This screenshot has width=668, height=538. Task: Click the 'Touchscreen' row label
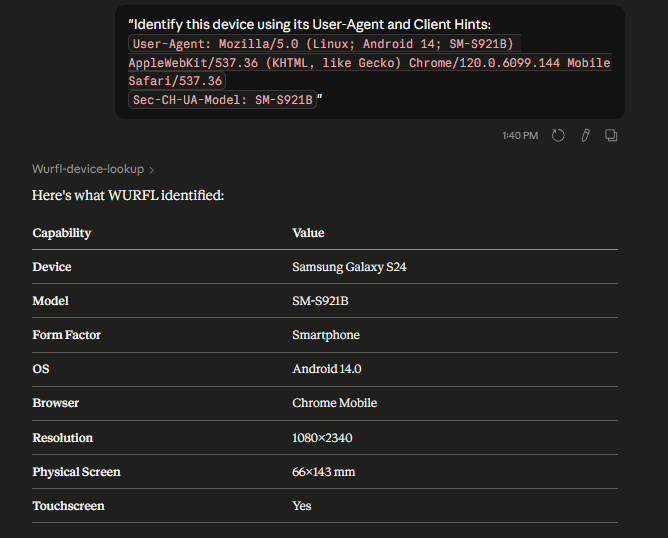[x=68, y=506]
